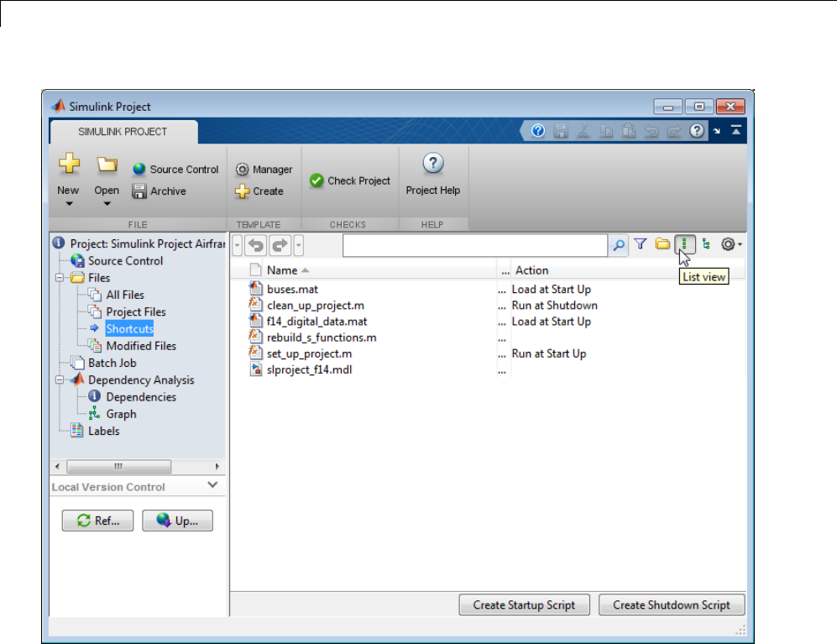Click the New project plus icon

pyautogui.click(x=69, y=164)
